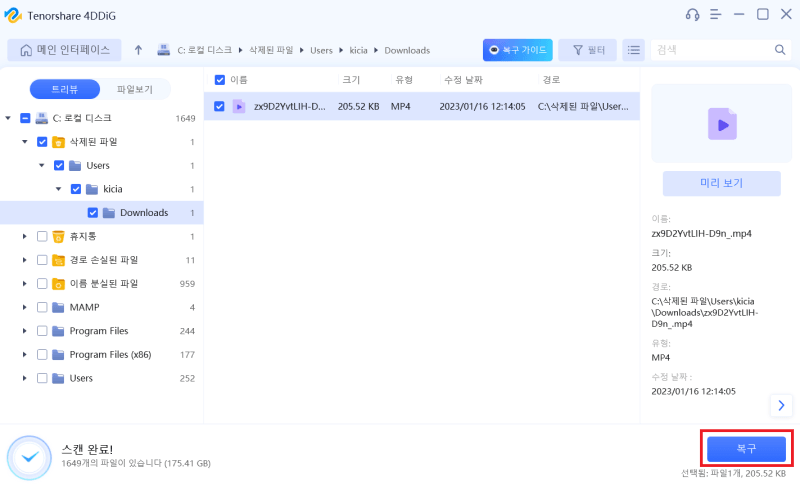
Task: Uncheck the Downloads folder checkbox
Action: (93, 212)
